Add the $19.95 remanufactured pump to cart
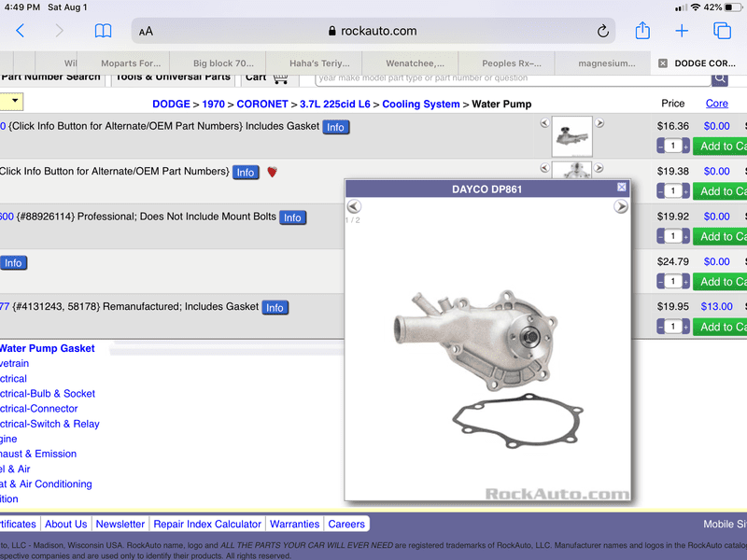The height and width of the screenshot is (560, 747). pyautogui.click(x=720, y=328)
